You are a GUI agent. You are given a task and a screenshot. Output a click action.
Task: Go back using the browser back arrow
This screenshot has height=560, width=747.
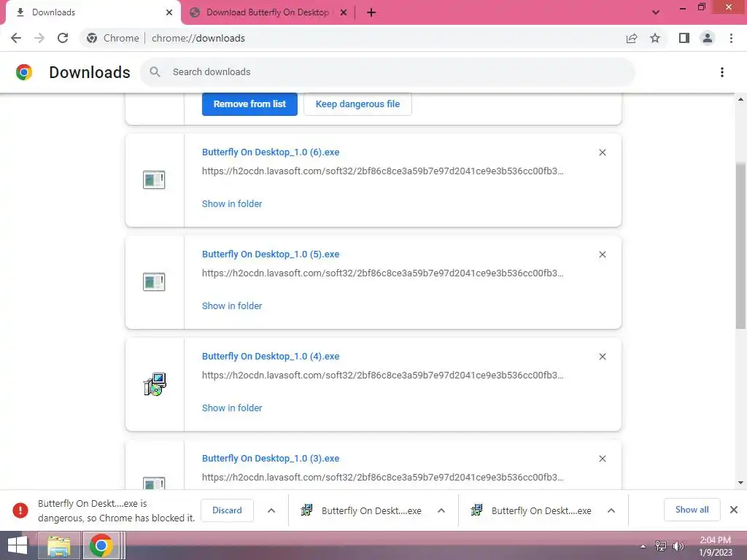tap(16, 38)
